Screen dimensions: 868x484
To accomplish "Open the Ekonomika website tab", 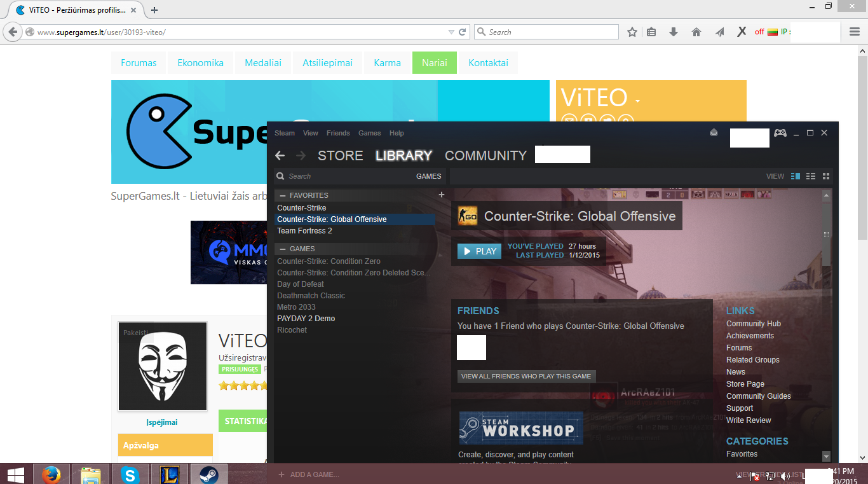I will tap(201, 63).
